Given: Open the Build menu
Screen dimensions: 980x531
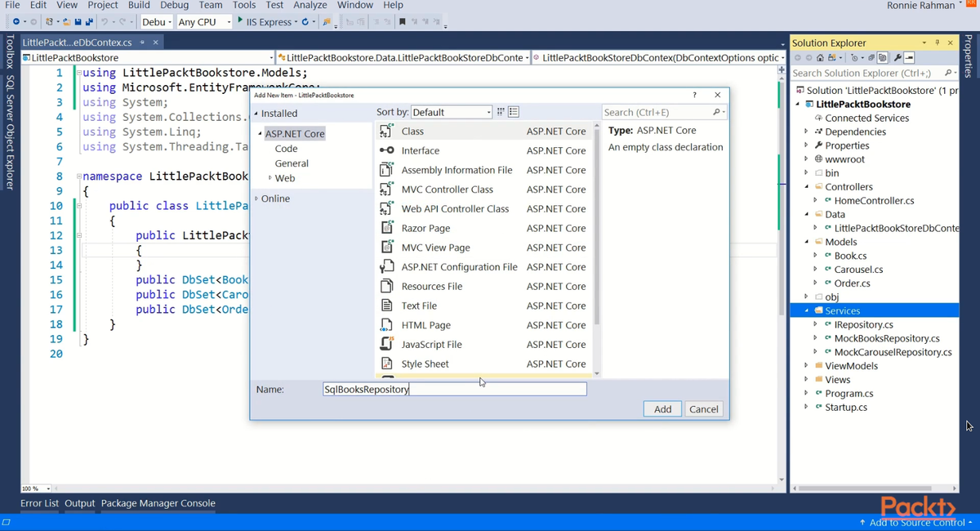Looking at the screenshot, I should coord(139,5).
